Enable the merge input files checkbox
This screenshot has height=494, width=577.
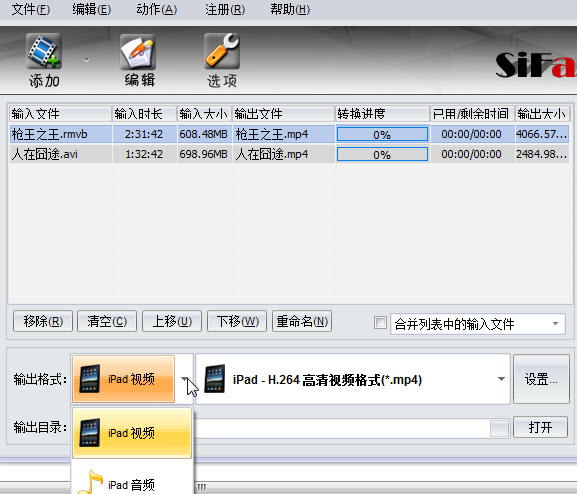(380, 323)
